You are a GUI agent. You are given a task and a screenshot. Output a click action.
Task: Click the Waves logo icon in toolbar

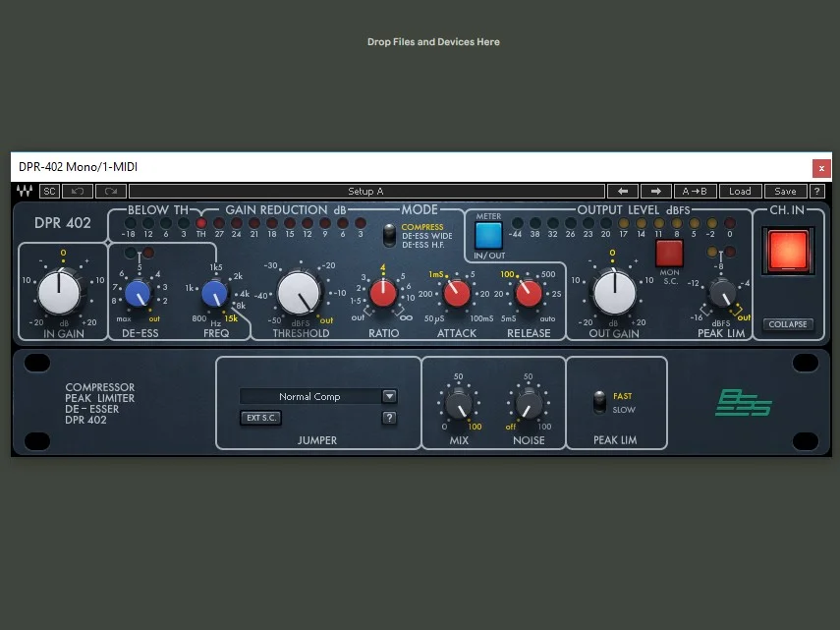[25, 192]
